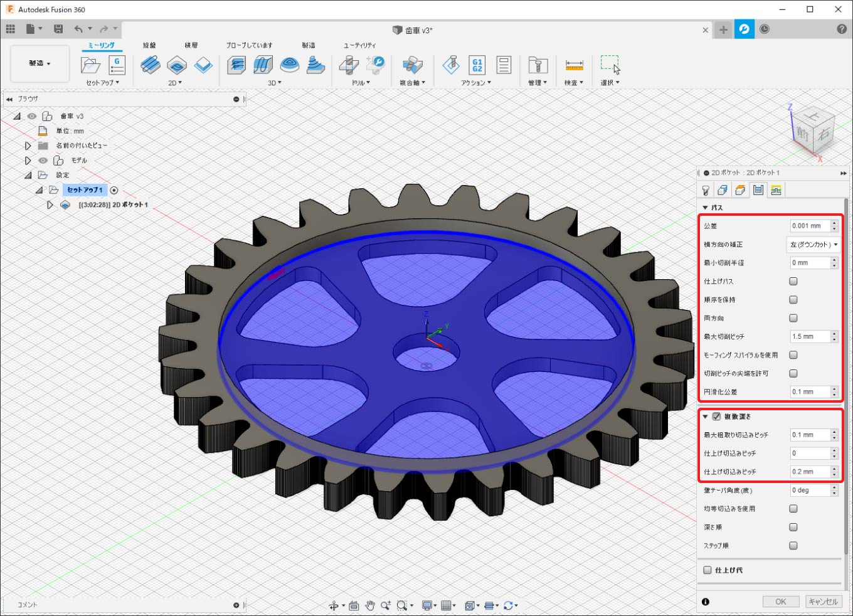
Task: Switch to the 旋盤 ribbon tab
Action: pos(149,45)
